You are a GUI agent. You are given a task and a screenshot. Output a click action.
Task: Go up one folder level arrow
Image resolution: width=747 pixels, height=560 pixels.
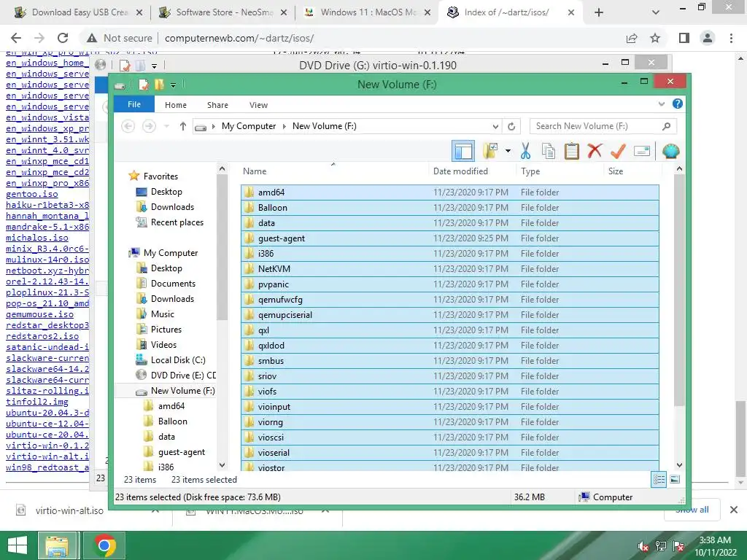[183, 126]
